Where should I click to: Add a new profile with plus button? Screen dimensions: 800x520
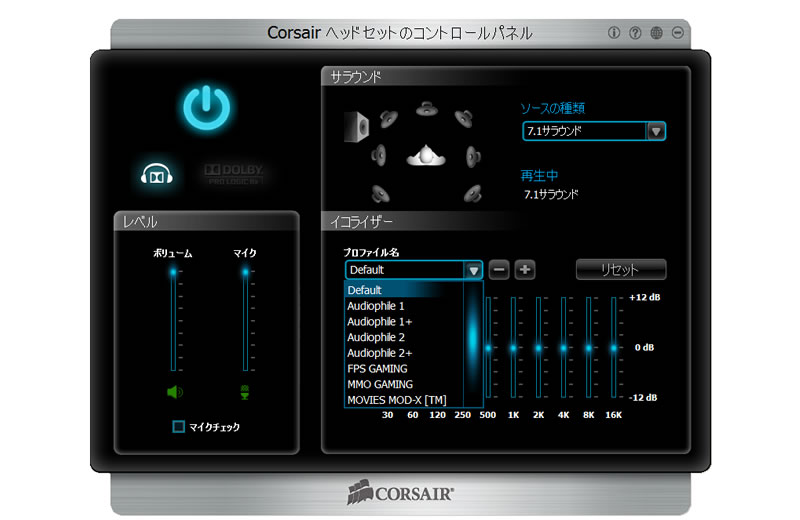[525, 270]
